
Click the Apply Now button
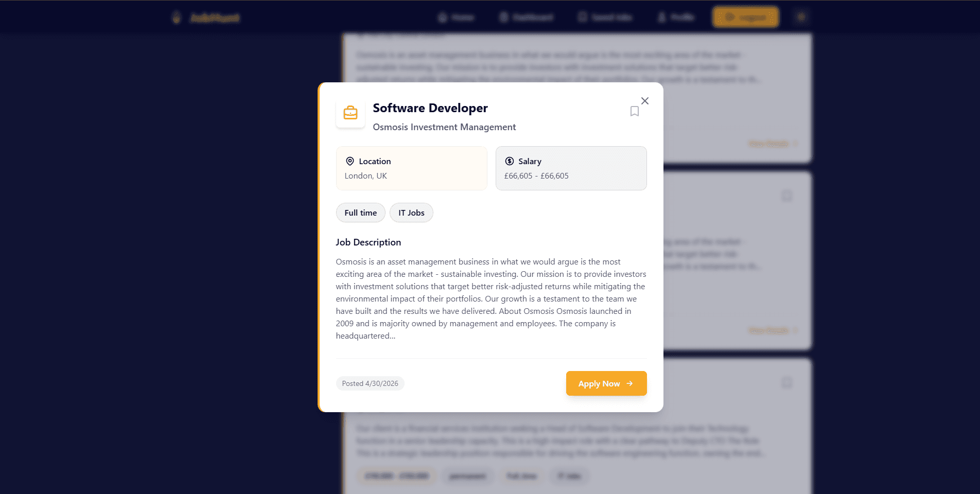(x=606, y=383)
